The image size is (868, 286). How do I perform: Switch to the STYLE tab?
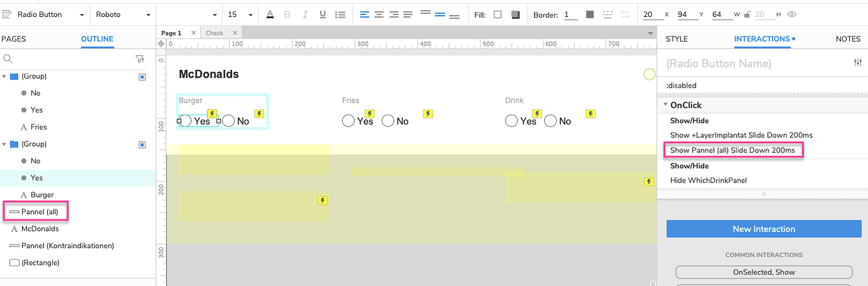(677, 39)
